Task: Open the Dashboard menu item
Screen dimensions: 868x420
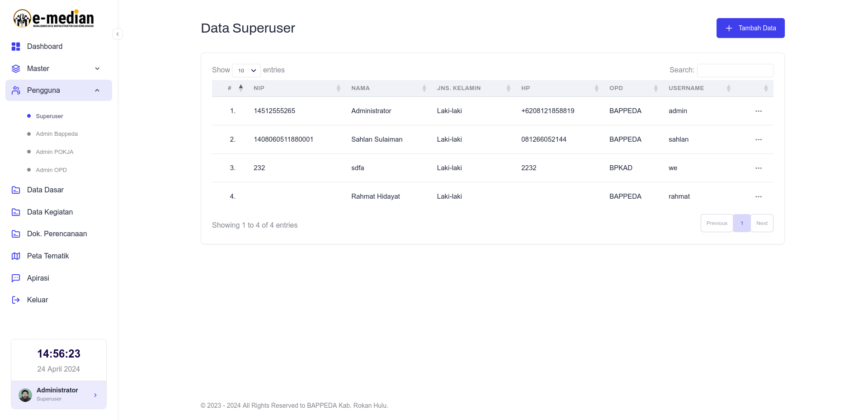Action: pos(59,47)
